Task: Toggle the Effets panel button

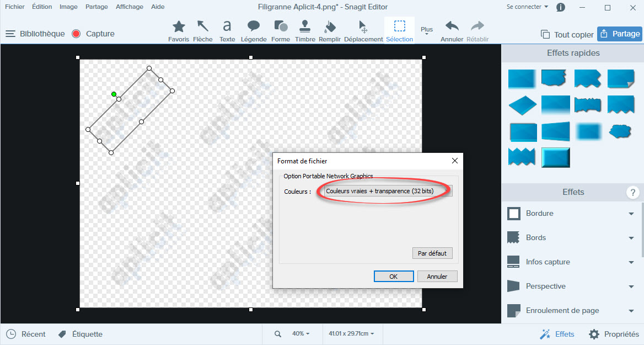Action: tap(557, 334)
